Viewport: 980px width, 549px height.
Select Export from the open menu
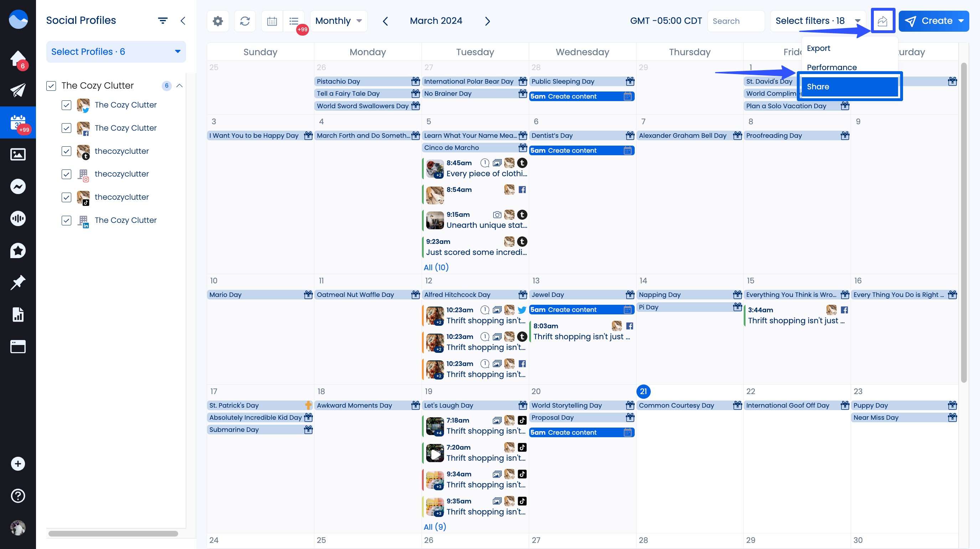[x=818, y=48]
